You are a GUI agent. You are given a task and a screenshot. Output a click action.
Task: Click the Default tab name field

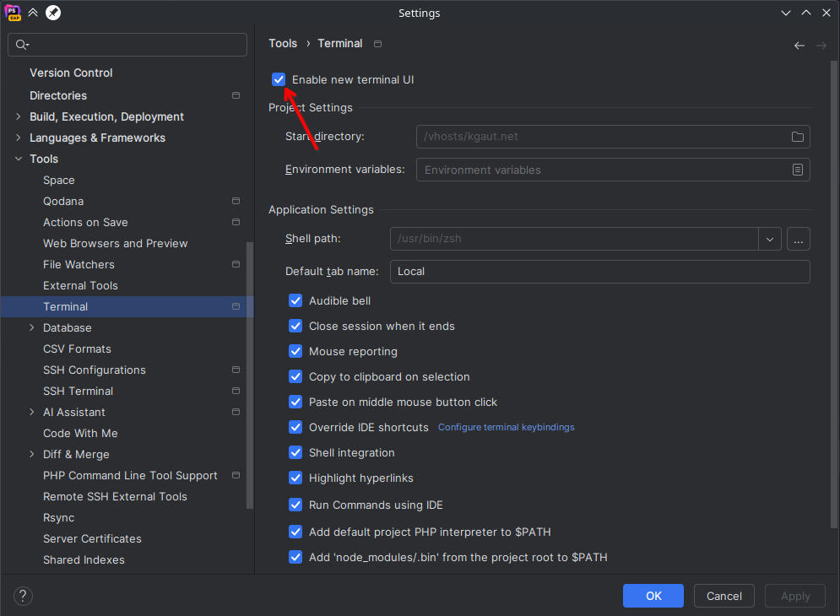click(x=599, y=272)
